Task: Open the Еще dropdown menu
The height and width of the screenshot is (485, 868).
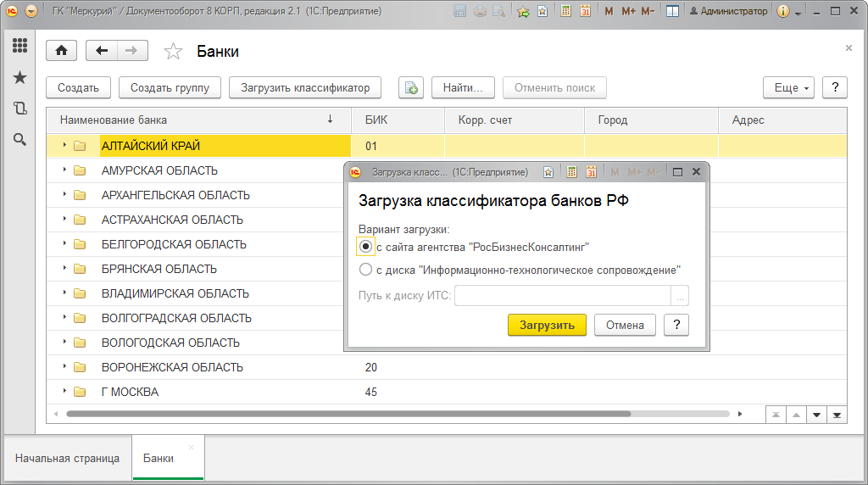Action: tap(789, 87)
